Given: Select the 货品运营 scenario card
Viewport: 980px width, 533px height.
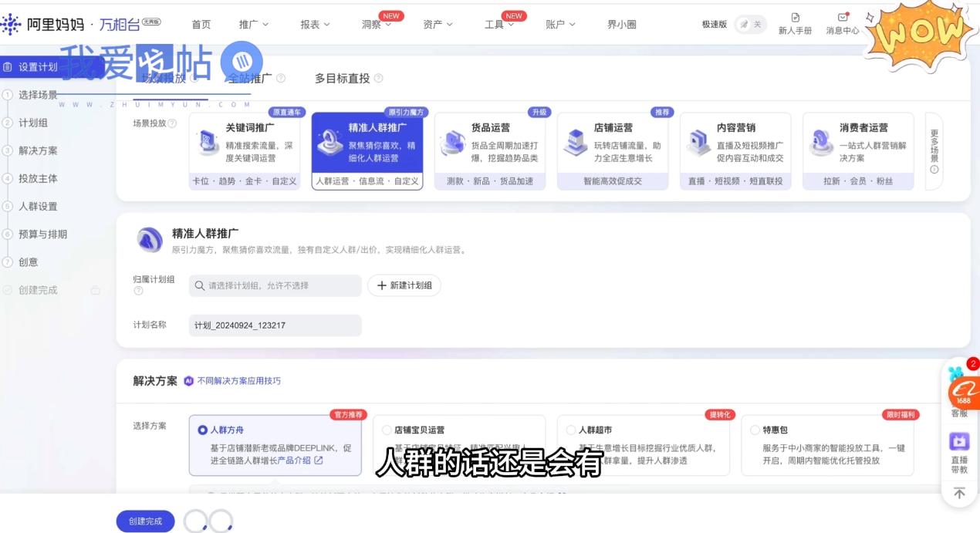Looking at the screenshot, I should [x=490, y=151].
